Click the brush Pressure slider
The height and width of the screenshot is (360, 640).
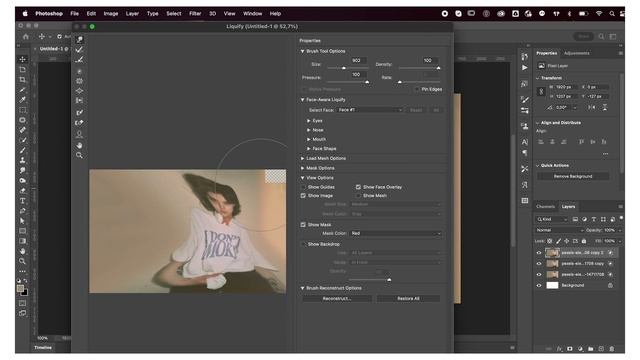click(x=348, y=82)
